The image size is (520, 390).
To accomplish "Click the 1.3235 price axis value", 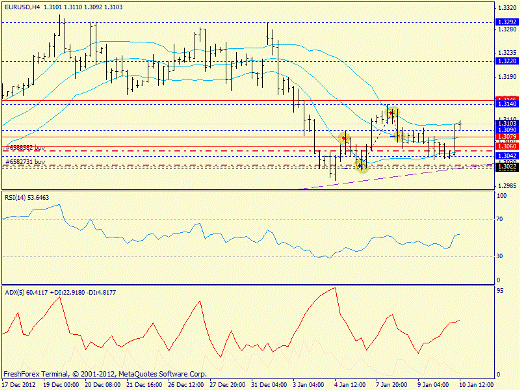I will 507,53.
